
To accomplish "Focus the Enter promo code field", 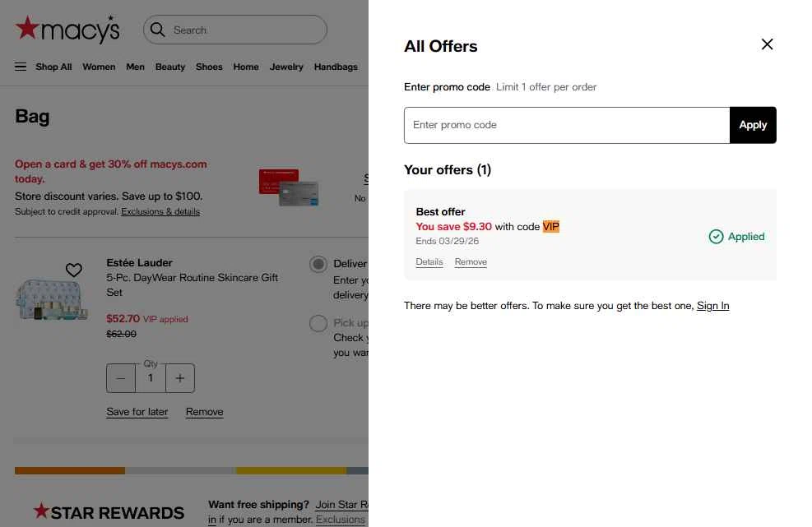I will [567, 125].
